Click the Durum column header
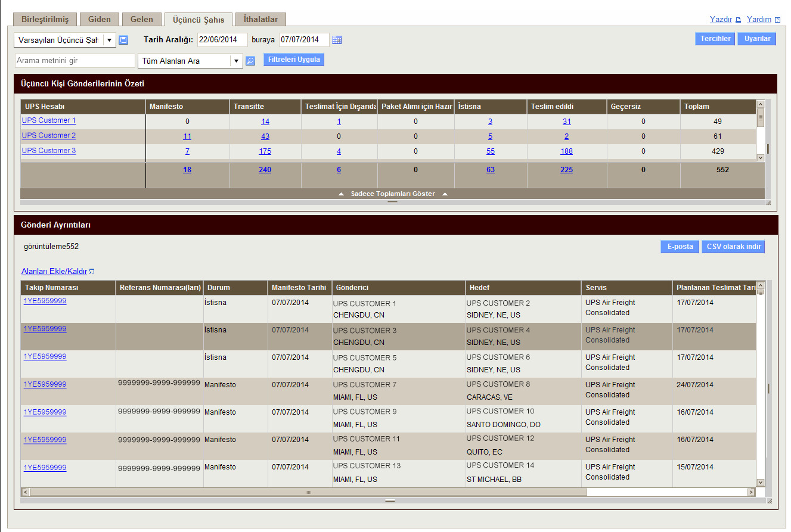Viewport: 791px width, 532px height. 235,288
